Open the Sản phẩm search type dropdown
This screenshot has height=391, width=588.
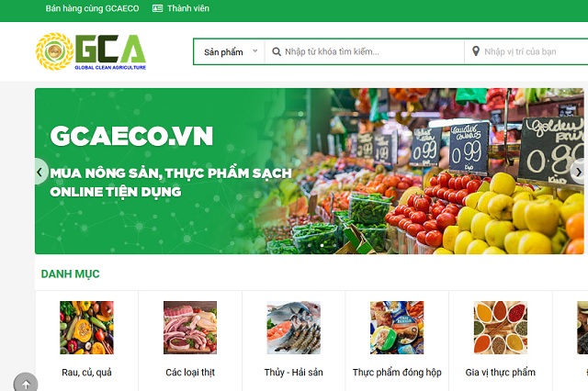[x=229, y=51]
